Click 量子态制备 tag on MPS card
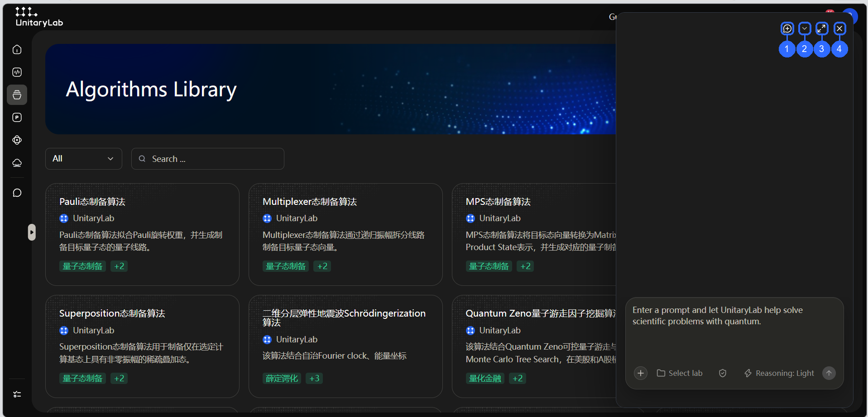Image resolution: width=868 pixels, height=417 pixels. (x=489, y=266)
